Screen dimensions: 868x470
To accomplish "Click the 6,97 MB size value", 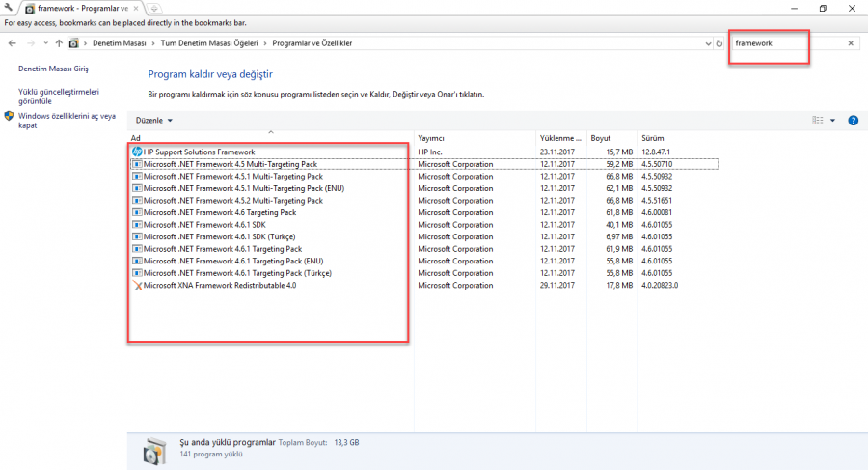I will coord(619,236).
